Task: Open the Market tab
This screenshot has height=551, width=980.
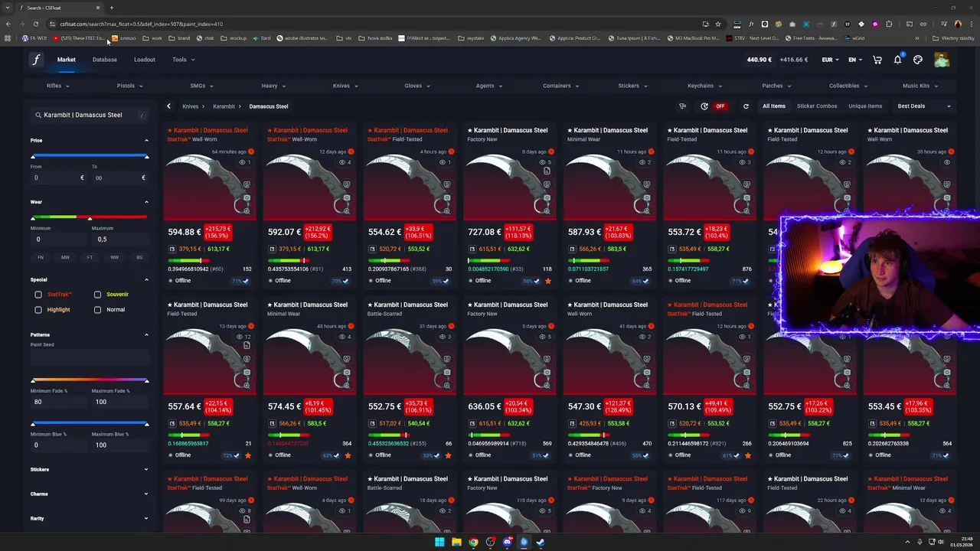Action: (67, 60)
